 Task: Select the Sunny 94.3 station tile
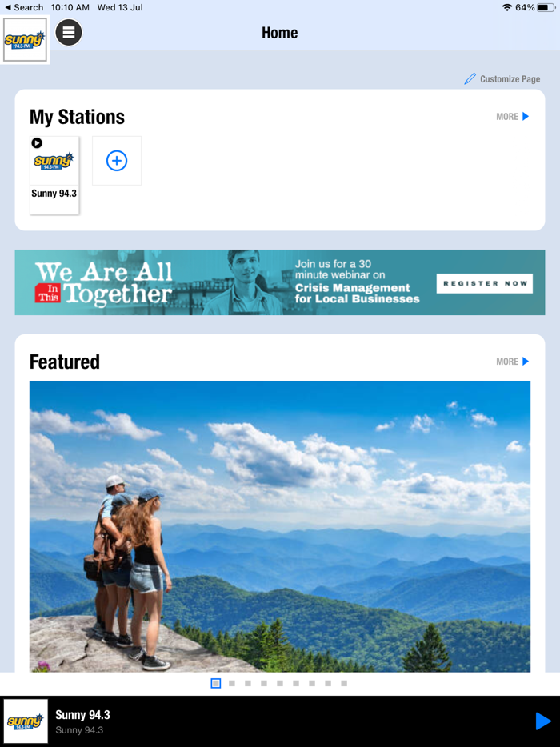(54, 175)
